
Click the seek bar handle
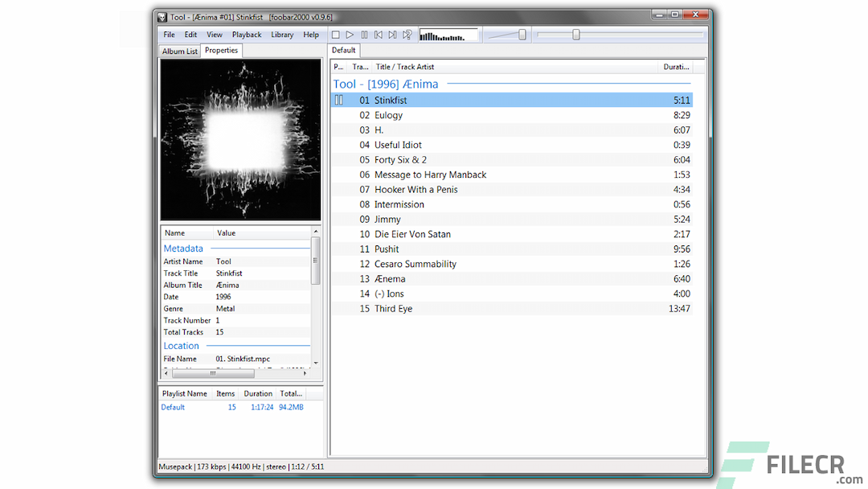(x=576, y=35)
